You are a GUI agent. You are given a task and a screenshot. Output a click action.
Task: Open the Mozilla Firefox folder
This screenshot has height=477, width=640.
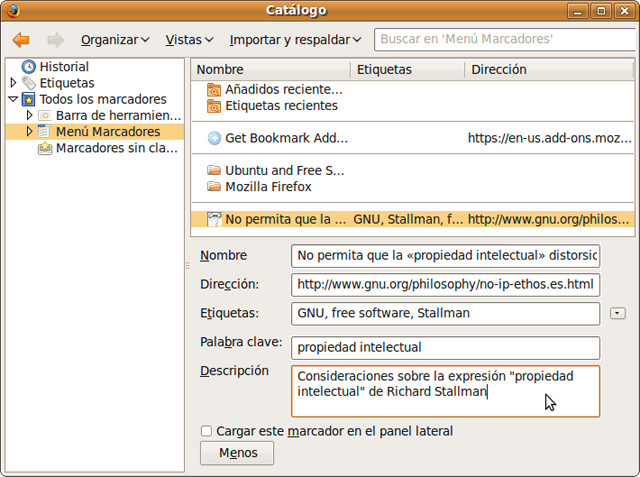click(214, 187)
